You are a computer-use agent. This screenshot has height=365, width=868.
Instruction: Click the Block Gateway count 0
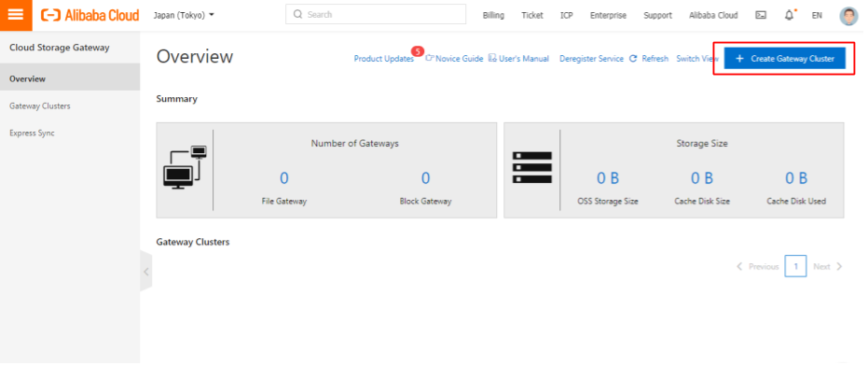tap(425, 177)
